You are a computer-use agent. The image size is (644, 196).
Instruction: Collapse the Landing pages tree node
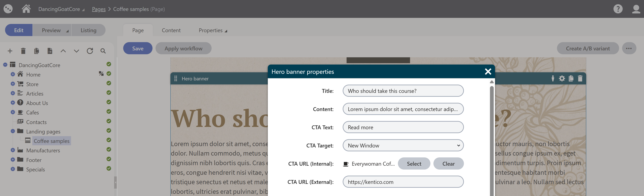13,131
